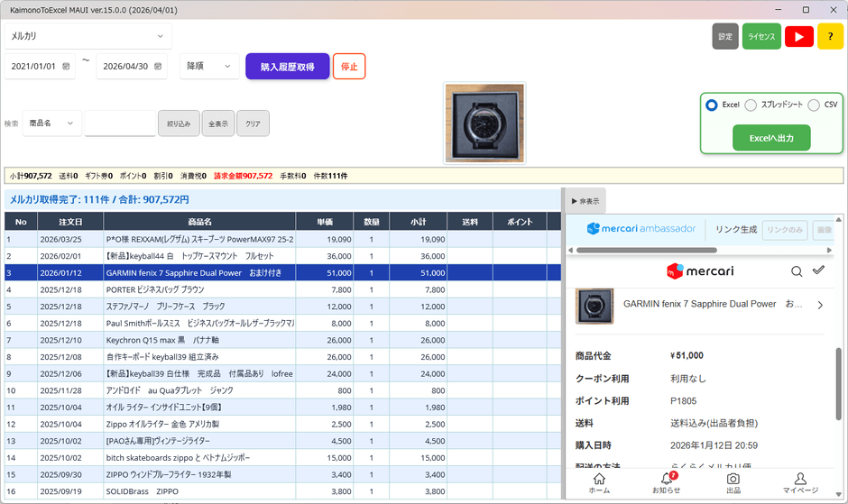Click the Mercari checkmark to-do icon
848x504 pixels.
point(818,270)
